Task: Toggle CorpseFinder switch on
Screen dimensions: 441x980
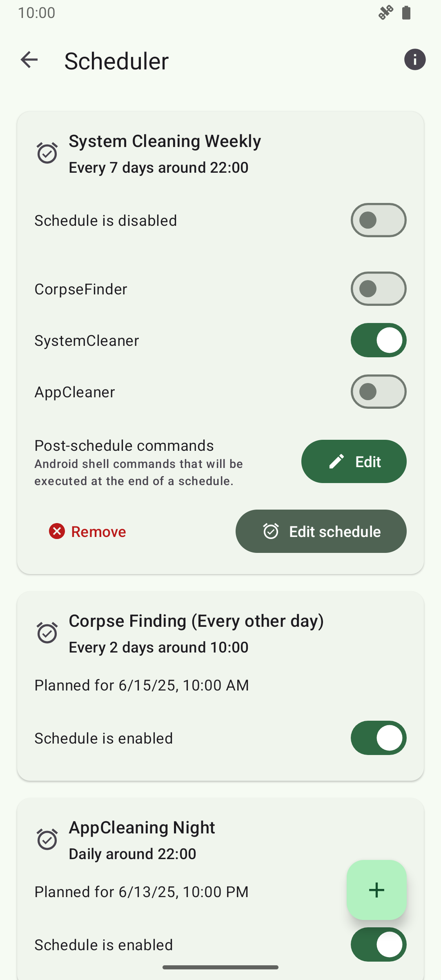Action: (378, 289)
